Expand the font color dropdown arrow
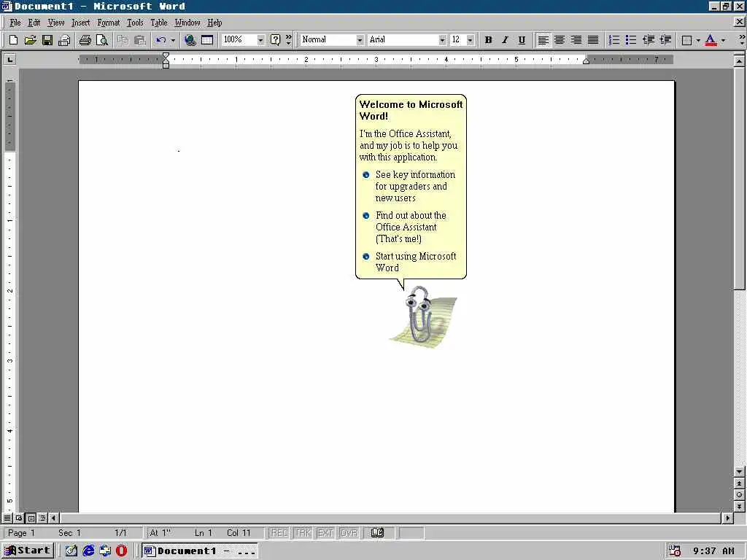The image size is (747, 560). pyautogui.click(x=723, y=40)
